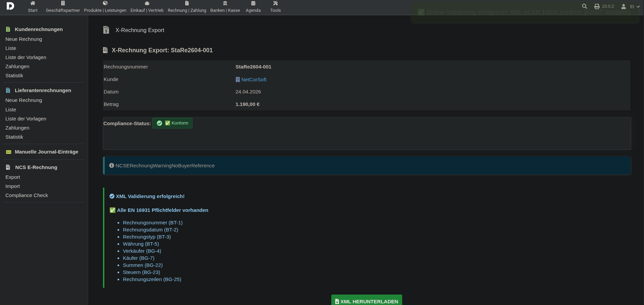Open the Start home icon
This screenshot has width=644, height=305.
coord(33,3)
